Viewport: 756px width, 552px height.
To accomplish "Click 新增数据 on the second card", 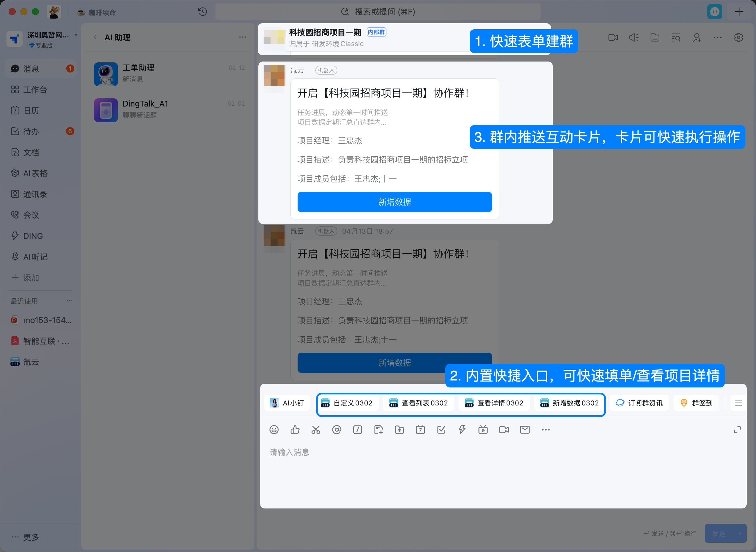I will coord(394,362).
